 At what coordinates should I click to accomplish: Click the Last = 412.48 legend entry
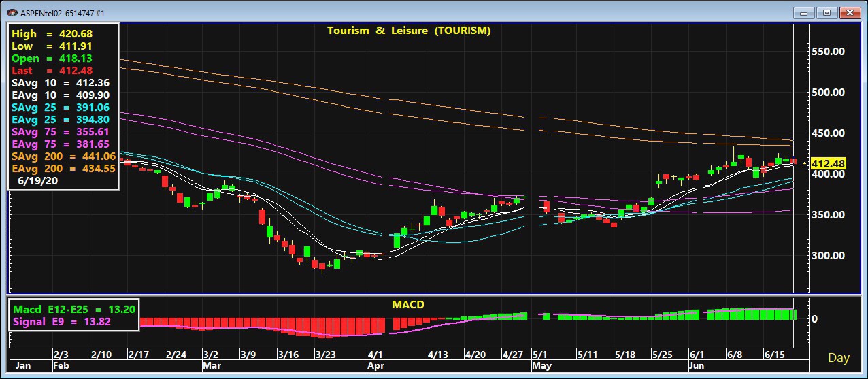click(x=52, y=70)
